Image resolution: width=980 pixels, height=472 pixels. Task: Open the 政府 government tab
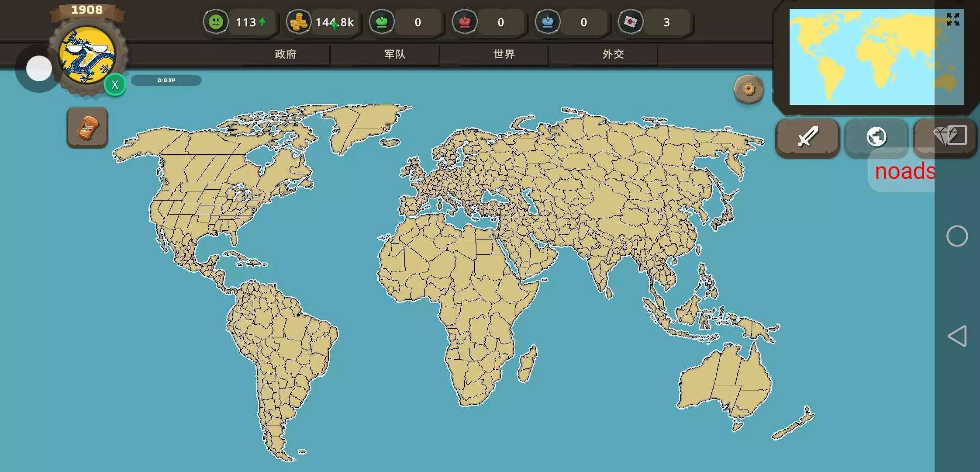coord(286,54)
